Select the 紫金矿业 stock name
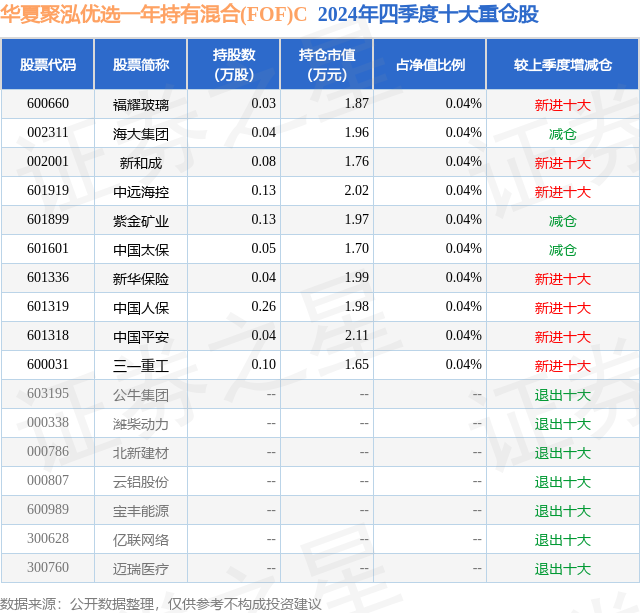The height and width of the screenshot is (613, 640). pos(141,221)
